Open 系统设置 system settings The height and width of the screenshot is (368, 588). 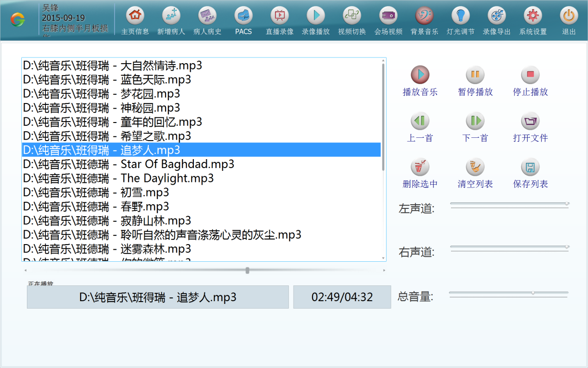point(533,15)
